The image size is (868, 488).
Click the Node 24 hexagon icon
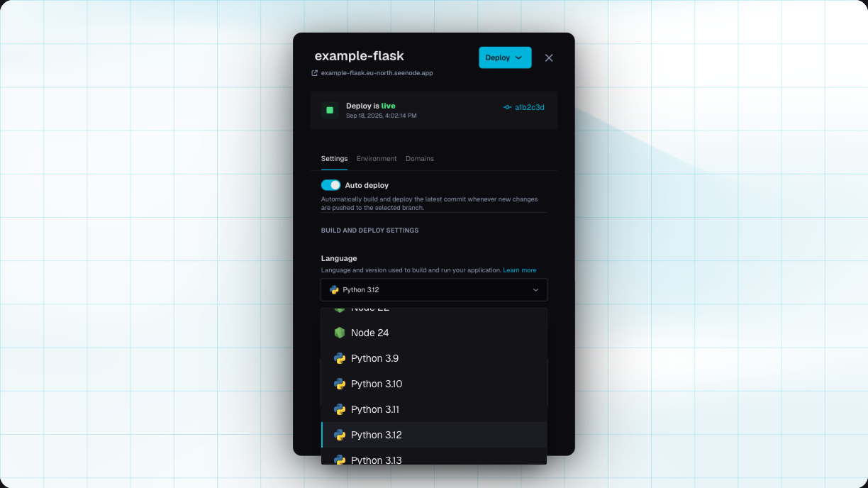point(340,333)
